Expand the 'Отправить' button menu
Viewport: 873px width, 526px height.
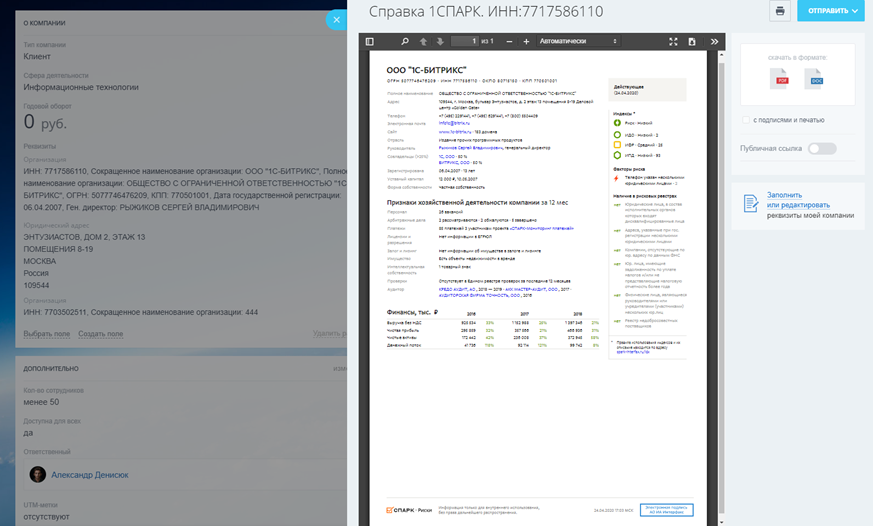point(830,11)
